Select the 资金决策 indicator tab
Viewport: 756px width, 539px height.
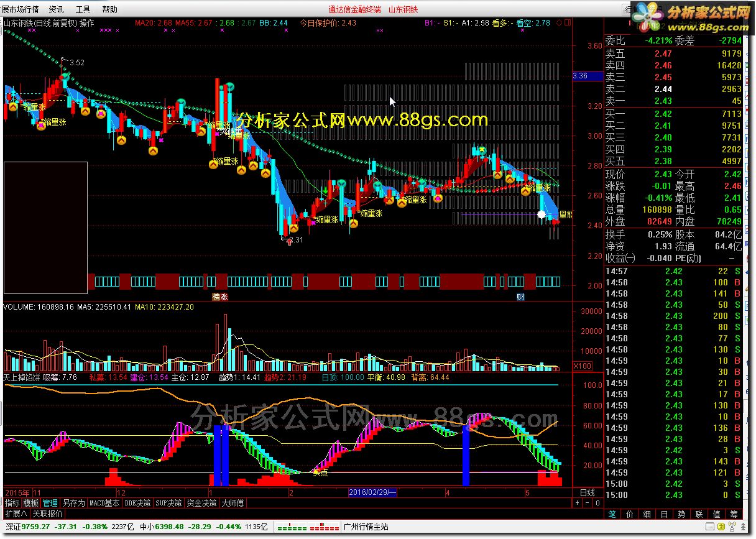(x=202, y=503)
